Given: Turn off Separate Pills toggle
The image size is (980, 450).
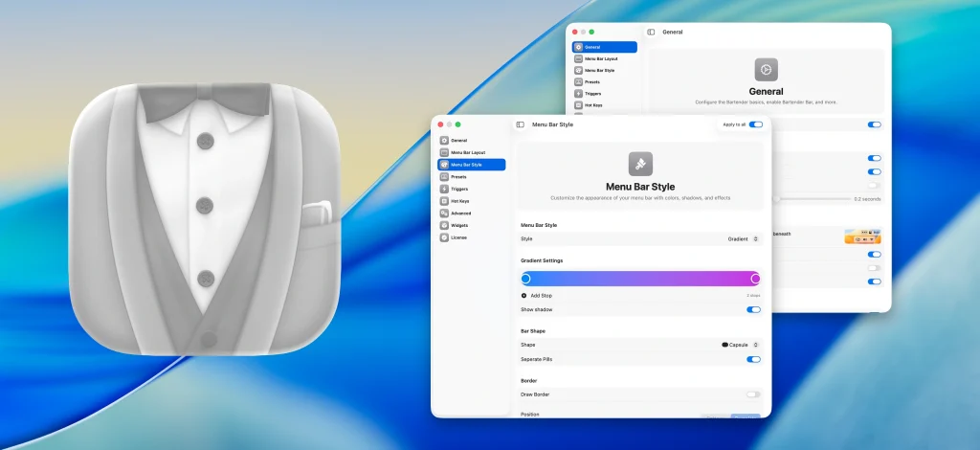Looking at the screenshot, I should click(x=753, y=359).
